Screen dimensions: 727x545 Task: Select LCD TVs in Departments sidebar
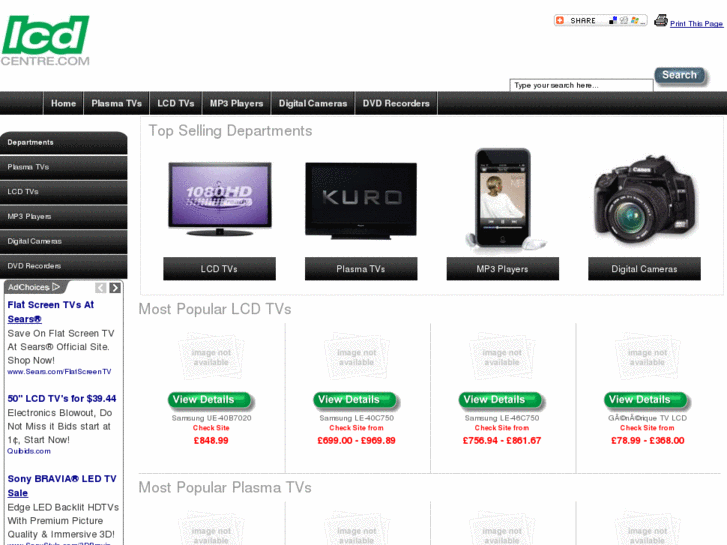click(x=64, y=192)
